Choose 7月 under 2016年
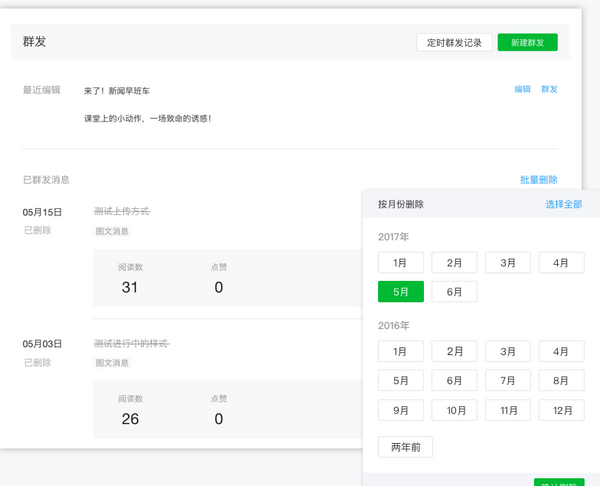Screen dimensions: 600x486 click(x=508, y=381)
